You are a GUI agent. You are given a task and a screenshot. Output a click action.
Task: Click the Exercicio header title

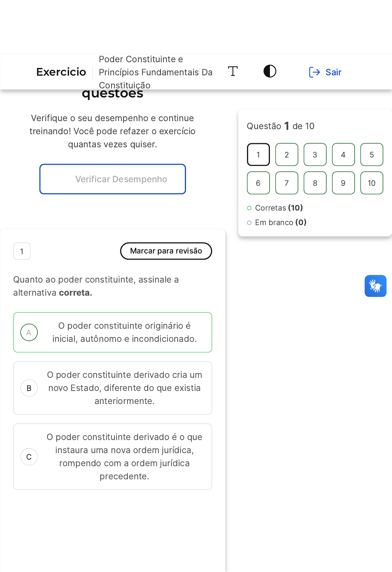tap(61, 72)
